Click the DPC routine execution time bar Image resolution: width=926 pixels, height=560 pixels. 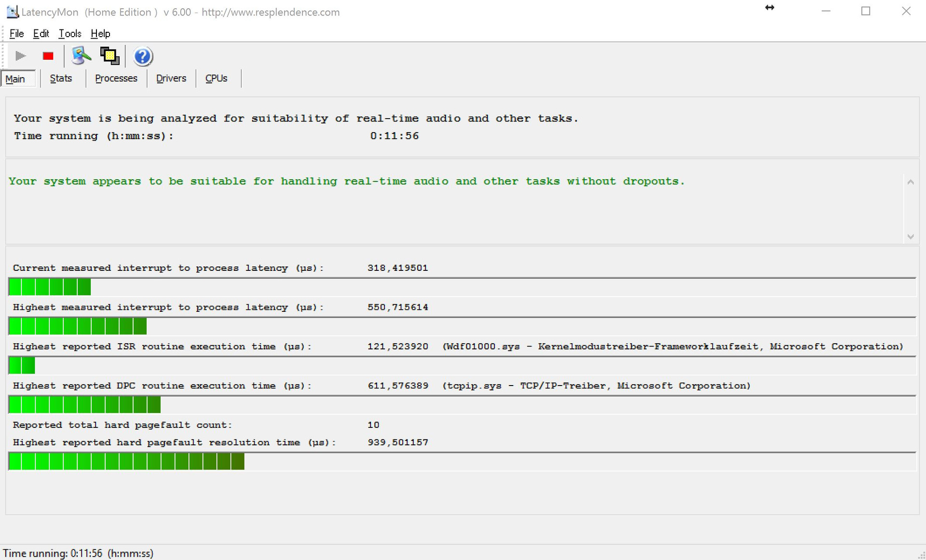(x=462, y=405)
